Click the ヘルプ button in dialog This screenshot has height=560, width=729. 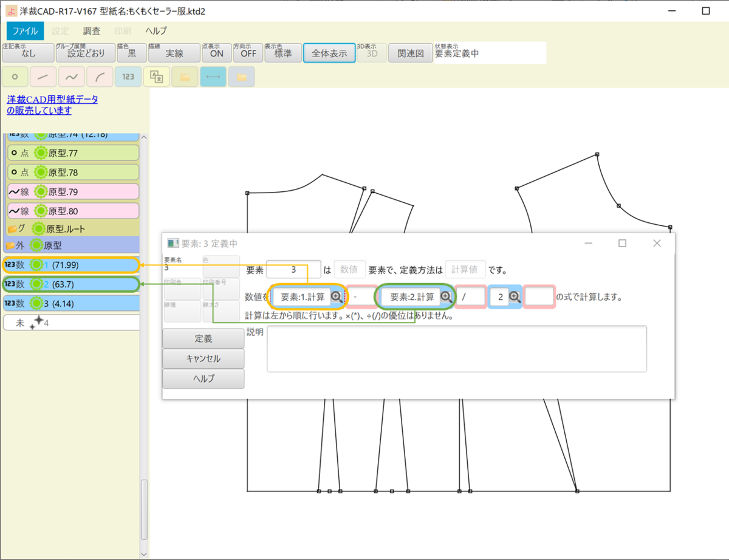[x=204, y=378]
